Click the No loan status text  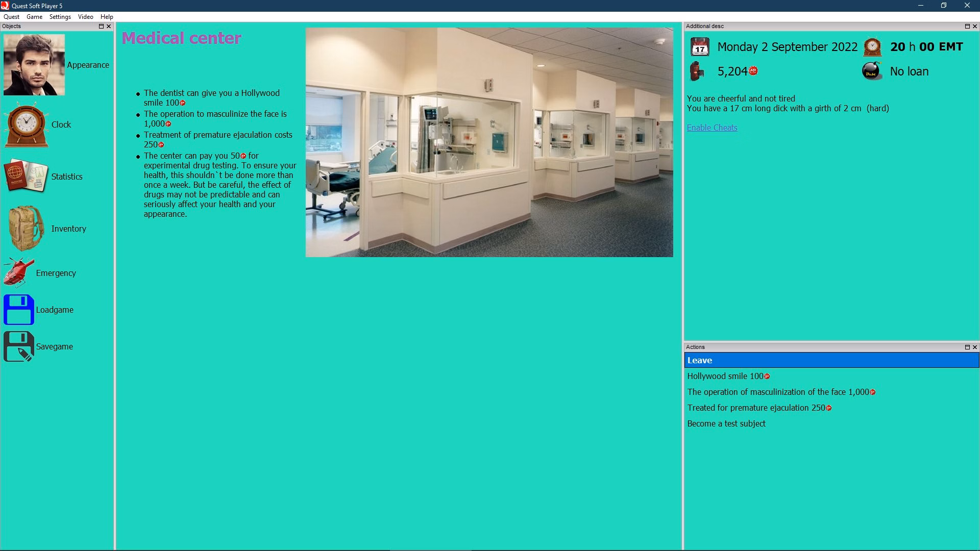coord(909,71)
